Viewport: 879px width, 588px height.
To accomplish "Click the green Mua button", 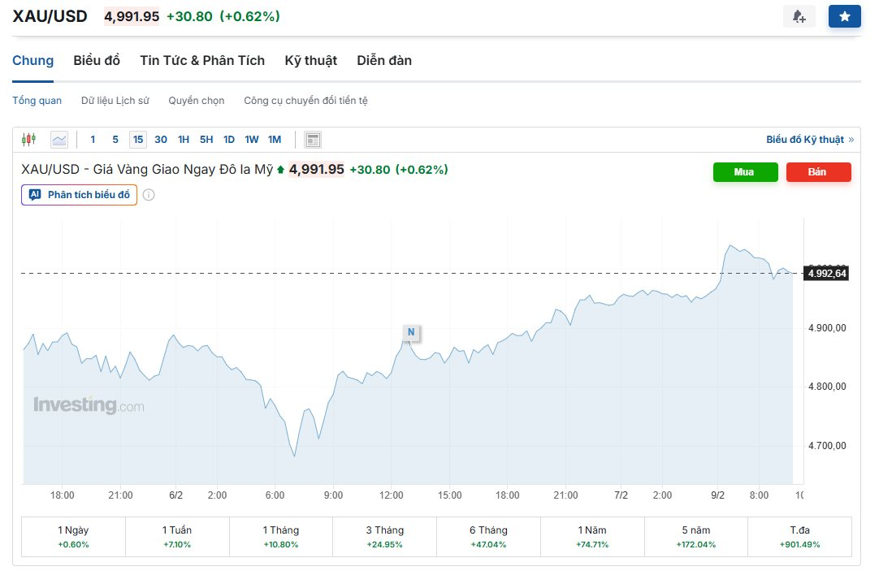I will click(x=745, y=172).
